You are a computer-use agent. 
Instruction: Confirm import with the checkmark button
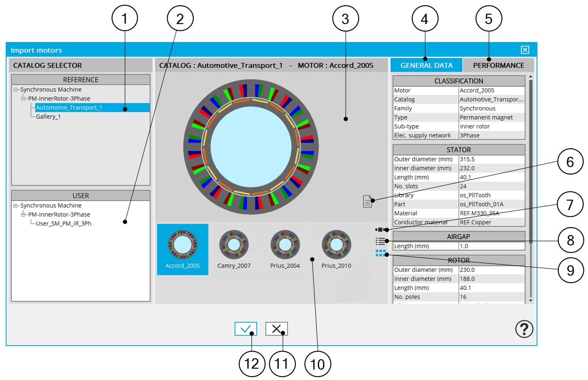(245, 329)
